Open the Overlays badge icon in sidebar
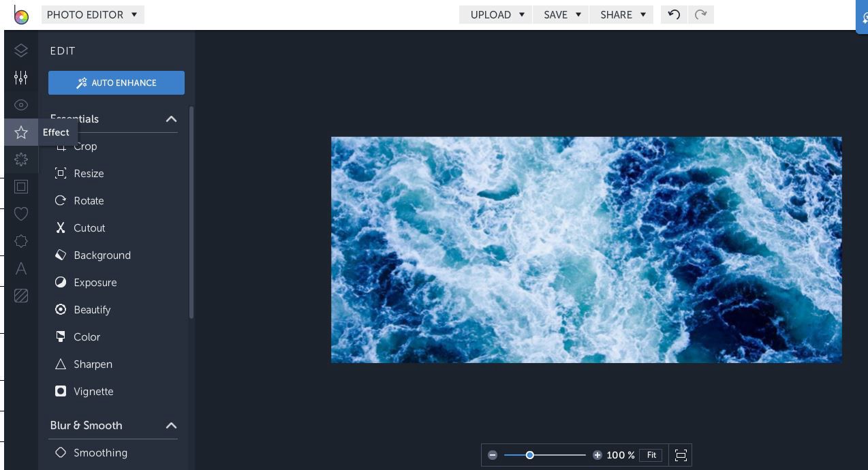868x470 pixels. (x=21, y=241)
